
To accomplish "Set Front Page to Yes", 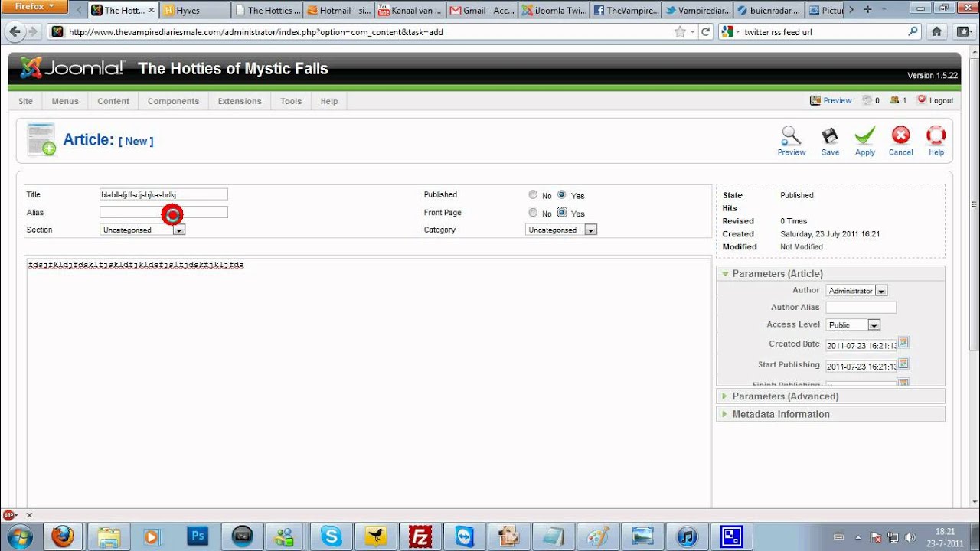I will click(x=562, y=213).
